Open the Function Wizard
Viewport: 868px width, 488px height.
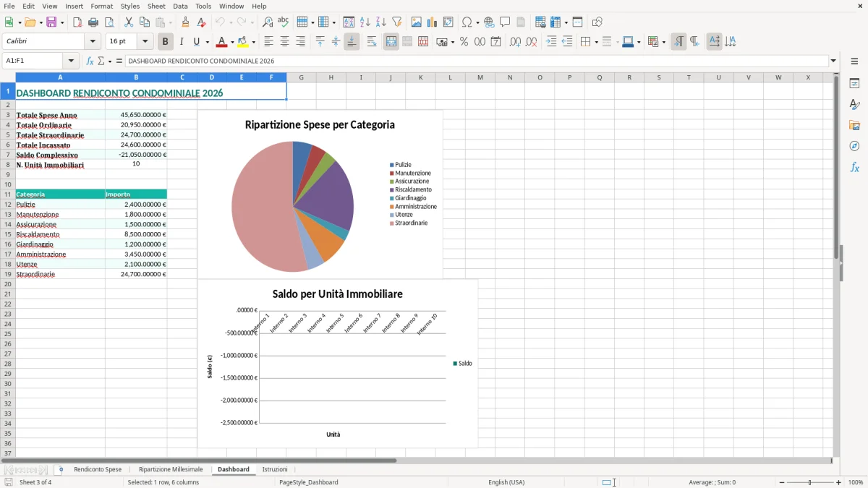(x=90, y=61)
